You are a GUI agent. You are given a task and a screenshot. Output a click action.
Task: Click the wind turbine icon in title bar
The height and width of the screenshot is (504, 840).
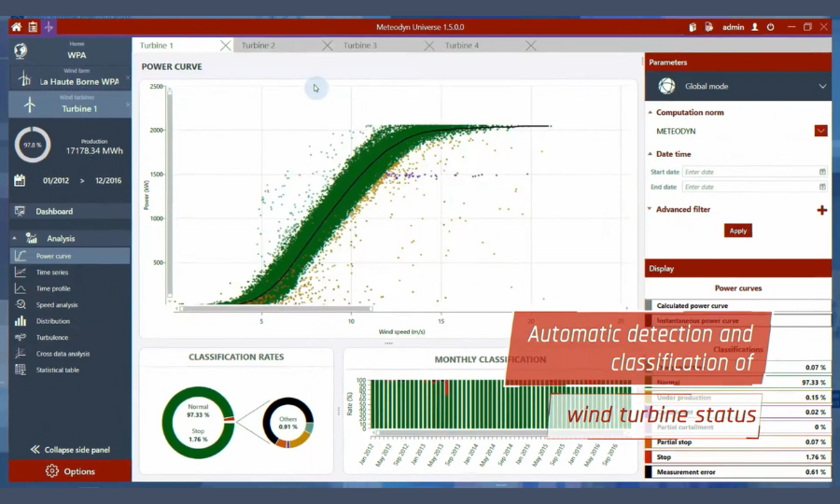click(49, 27)
